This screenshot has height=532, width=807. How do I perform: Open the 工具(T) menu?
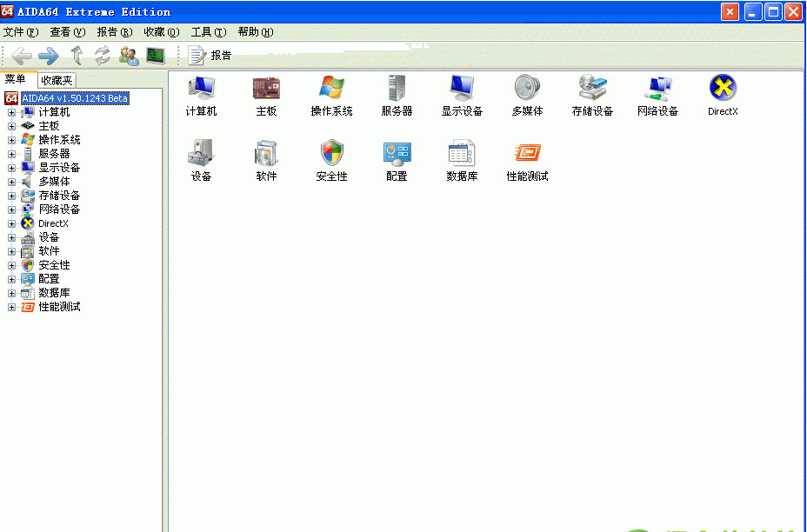pos(208,32)
